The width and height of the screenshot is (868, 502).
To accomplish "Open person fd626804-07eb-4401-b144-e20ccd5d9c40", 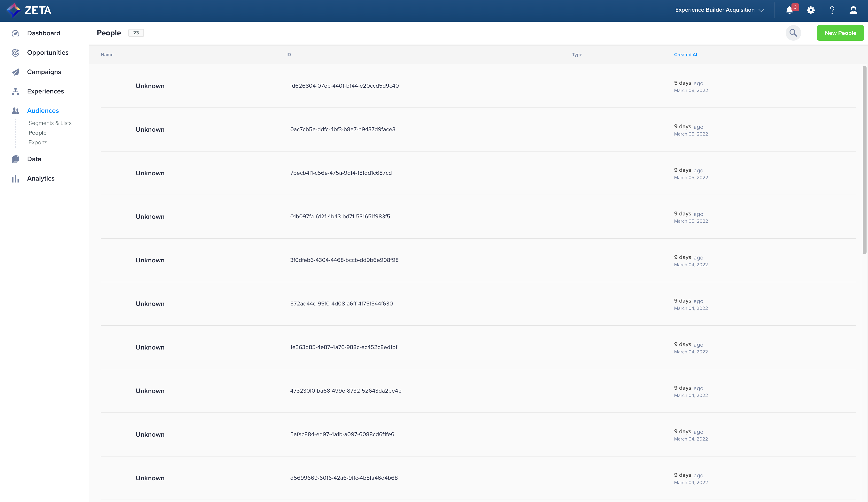I will click(x=344, y=86).
